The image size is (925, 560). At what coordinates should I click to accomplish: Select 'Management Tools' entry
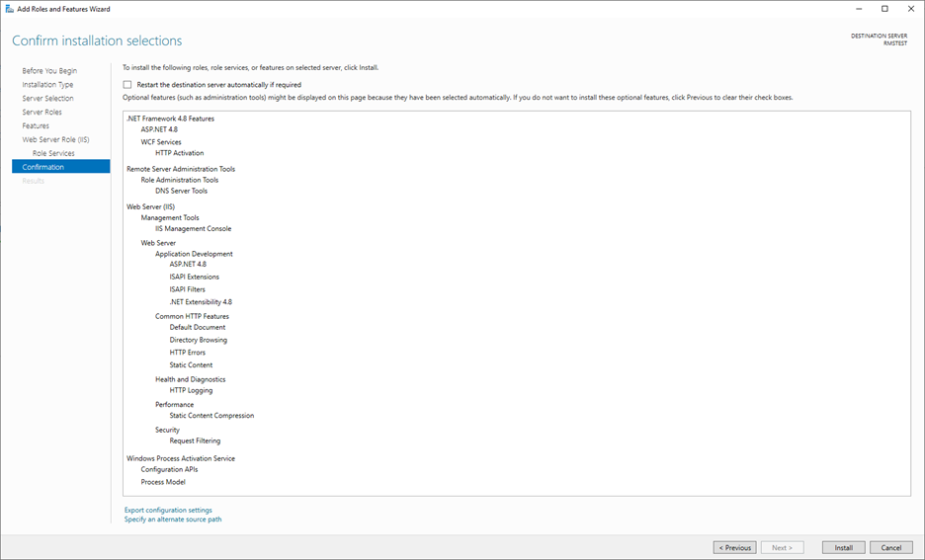pos(170,217)
